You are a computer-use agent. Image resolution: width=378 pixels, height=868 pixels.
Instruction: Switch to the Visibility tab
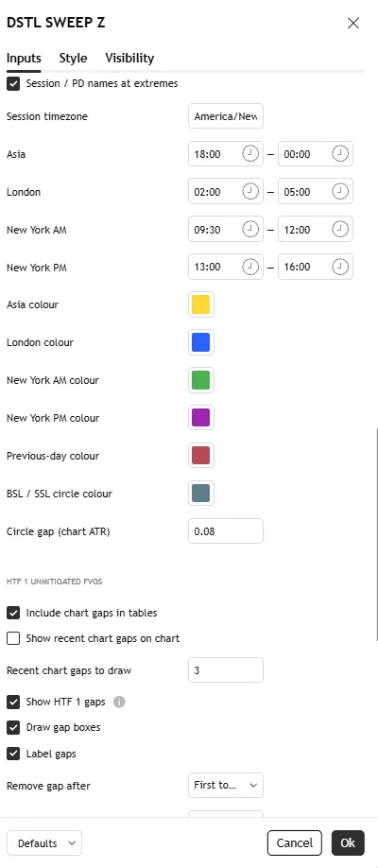click(129, 58)
